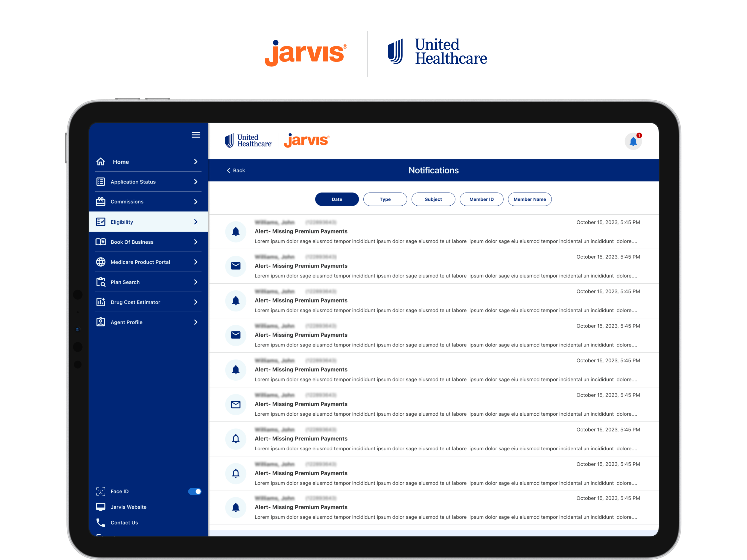Click bell icon of ninth notification row
Image resolution: width=747 pixels, height=560 pixels.
coord(236,507)
